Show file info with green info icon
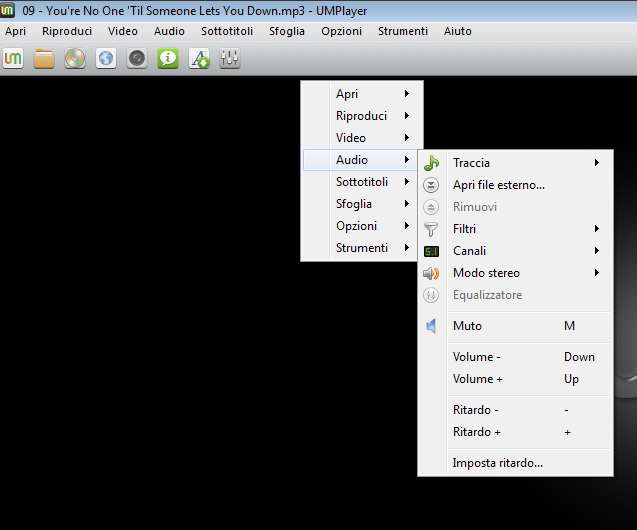The image size is (637, 530). click(x=168, y=58)
